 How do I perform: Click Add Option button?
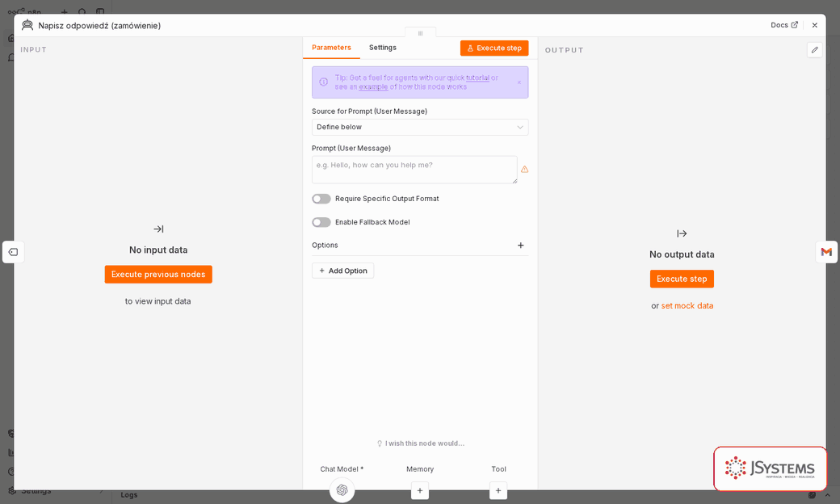point(342,271)
